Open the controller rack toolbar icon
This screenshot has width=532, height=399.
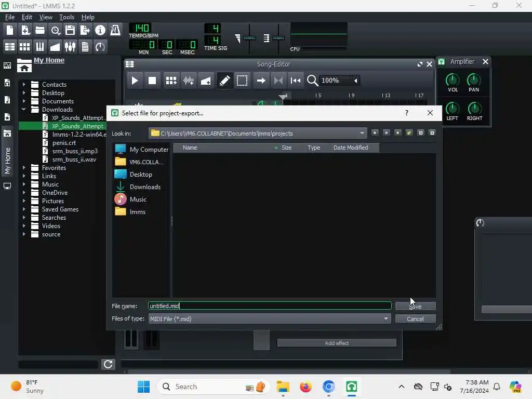click(100, 46)
